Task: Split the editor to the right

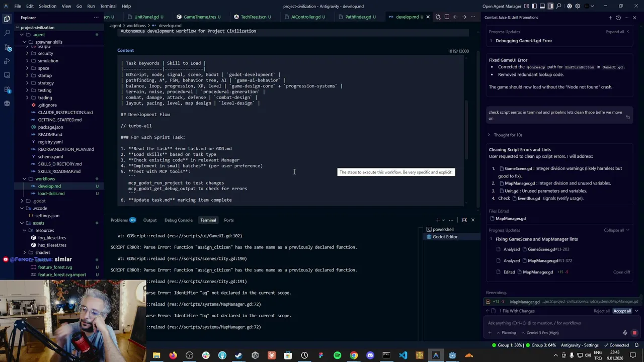Action: (446, 17)
